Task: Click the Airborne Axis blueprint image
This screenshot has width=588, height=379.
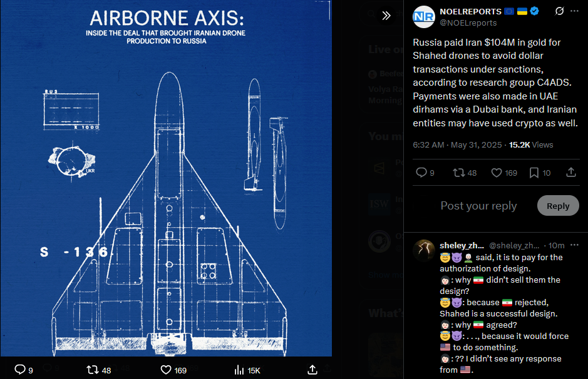Action: pyautogui.click(x=166, y=178)
